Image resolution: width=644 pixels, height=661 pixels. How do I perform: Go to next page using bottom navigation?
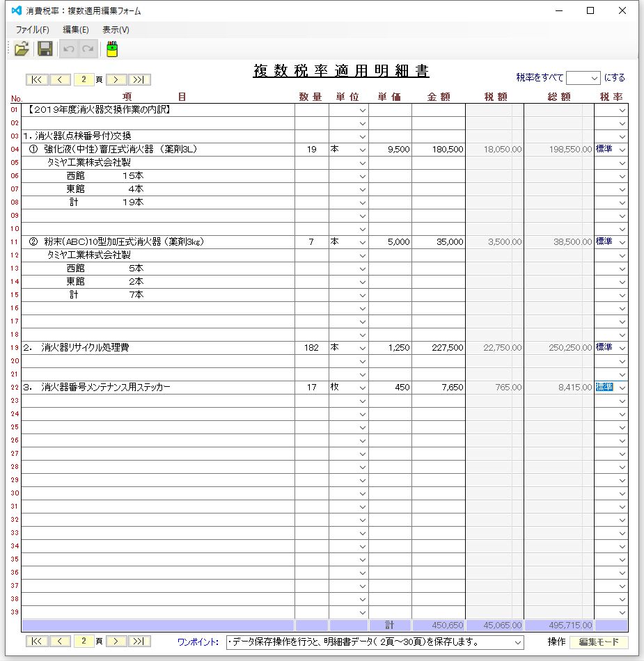point(116,642)
